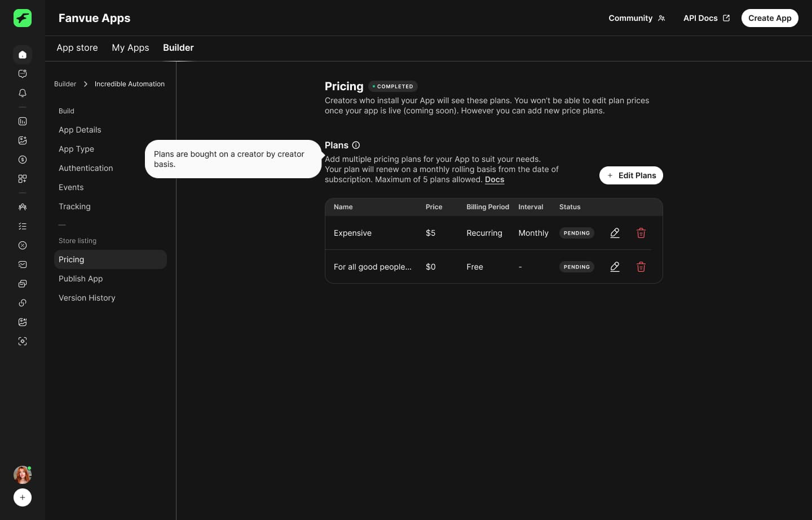Open the scan focus frame icon
Image resolution: width=812 pixels, height=520 pixels.
click(23, 341)
